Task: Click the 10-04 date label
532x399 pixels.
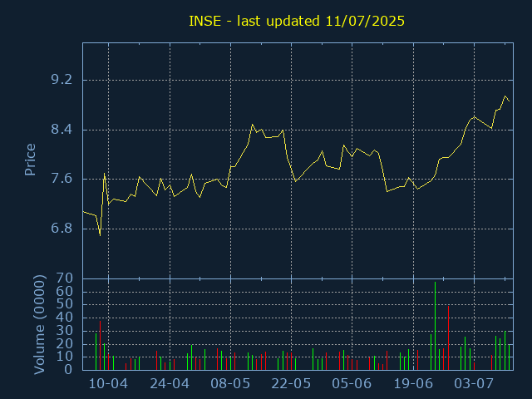Action: point(108,384)
